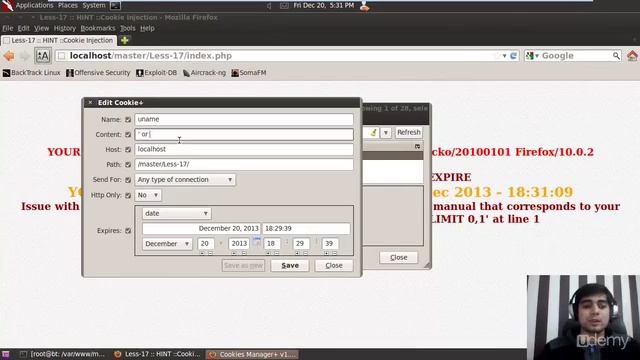This screenshot has width=640, height=360.
Task: Toggle the Expires checkbox
Action: click(128, 231)
